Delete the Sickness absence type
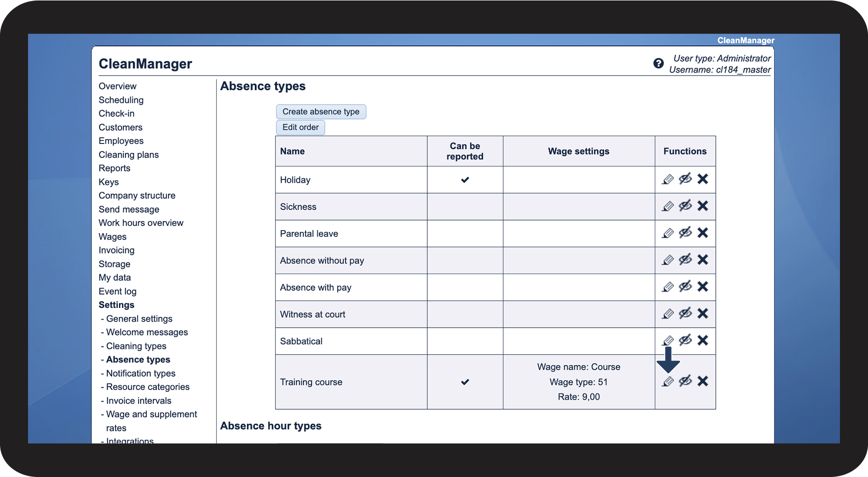 point(702,206)
